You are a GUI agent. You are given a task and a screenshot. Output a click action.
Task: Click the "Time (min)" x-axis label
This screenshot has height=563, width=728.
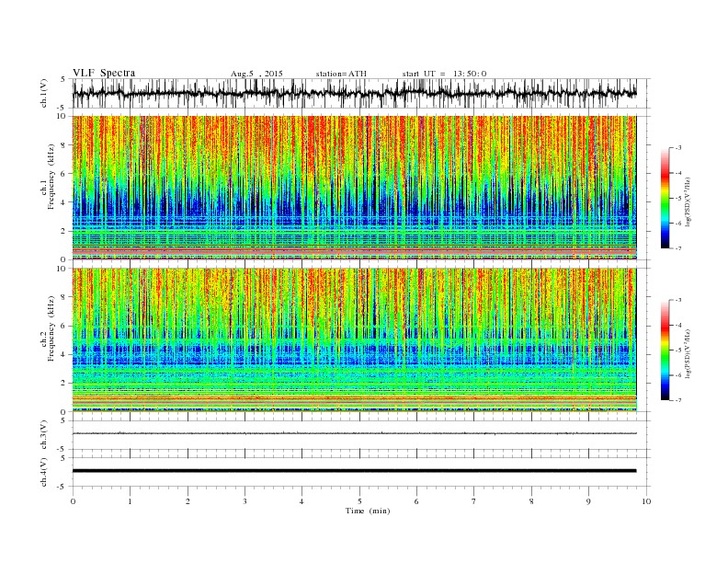coord(368,511)
